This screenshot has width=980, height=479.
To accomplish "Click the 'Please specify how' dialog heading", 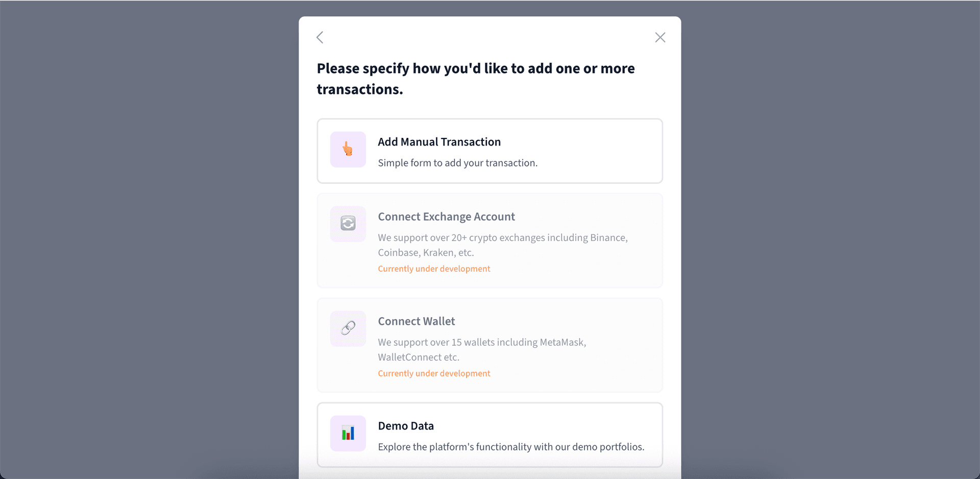I will [476, 79].
